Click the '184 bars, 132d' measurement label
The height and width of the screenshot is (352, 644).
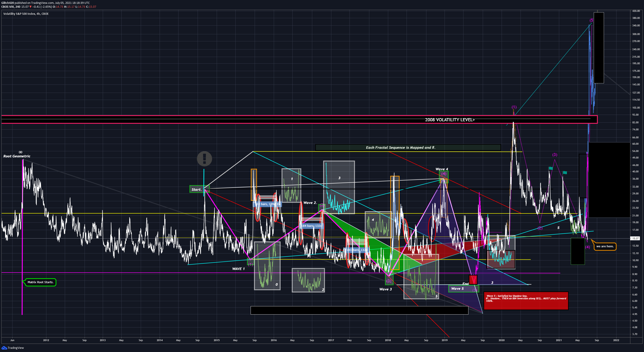point(312,226)
